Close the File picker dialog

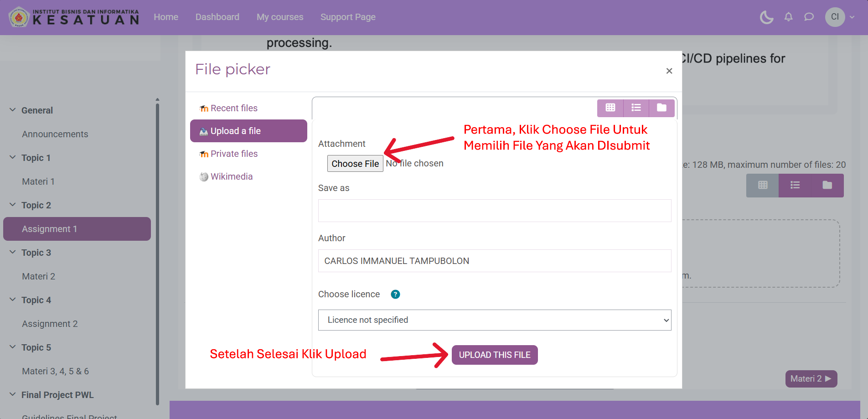point(669,71)
